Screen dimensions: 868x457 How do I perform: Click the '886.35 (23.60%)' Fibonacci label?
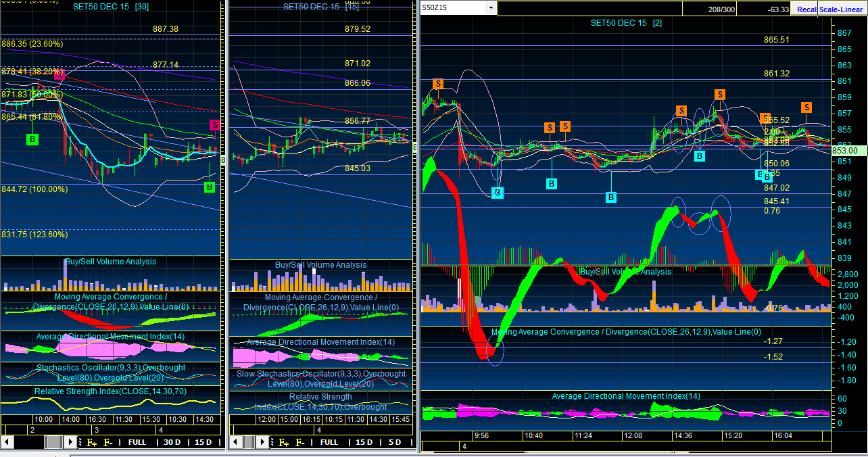click(x=32, y=43)
